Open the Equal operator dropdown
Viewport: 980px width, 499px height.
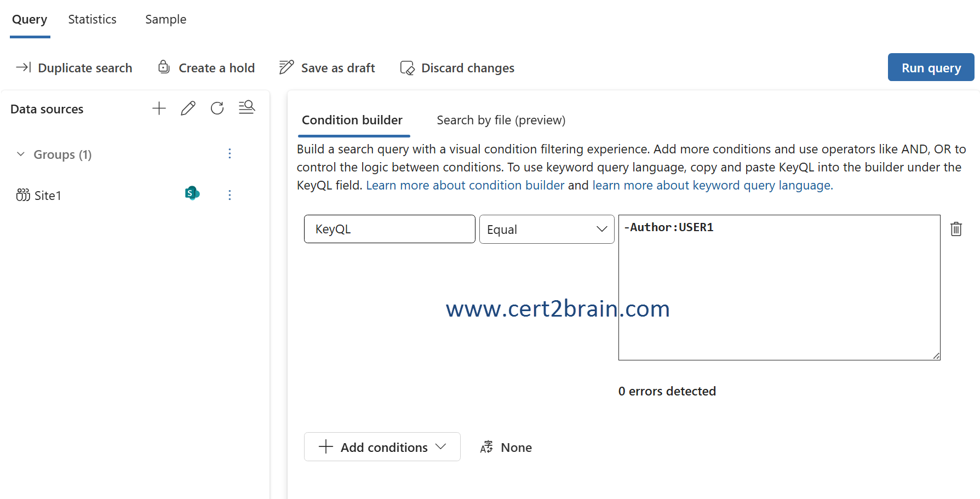546,230
